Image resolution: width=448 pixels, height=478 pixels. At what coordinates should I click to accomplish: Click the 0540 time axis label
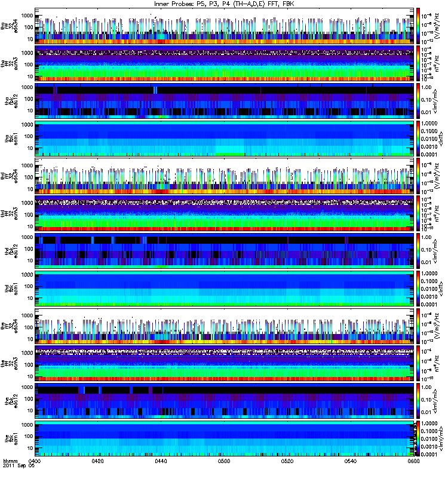[351, 461]
